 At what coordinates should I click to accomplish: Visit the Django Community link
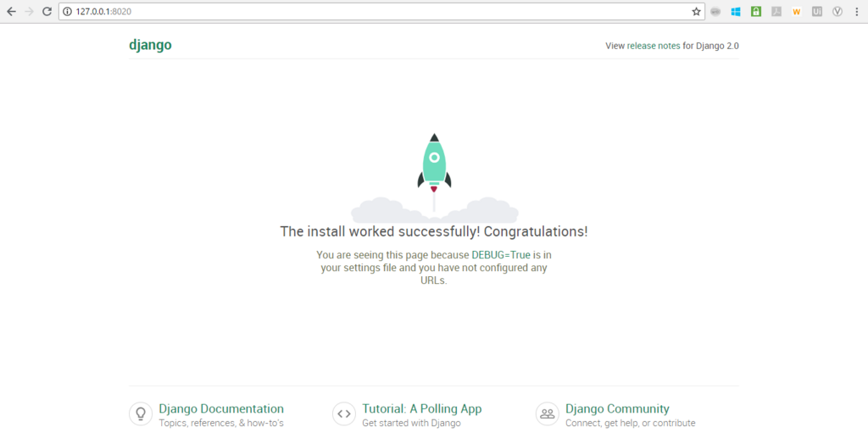[x=617, y=409]
